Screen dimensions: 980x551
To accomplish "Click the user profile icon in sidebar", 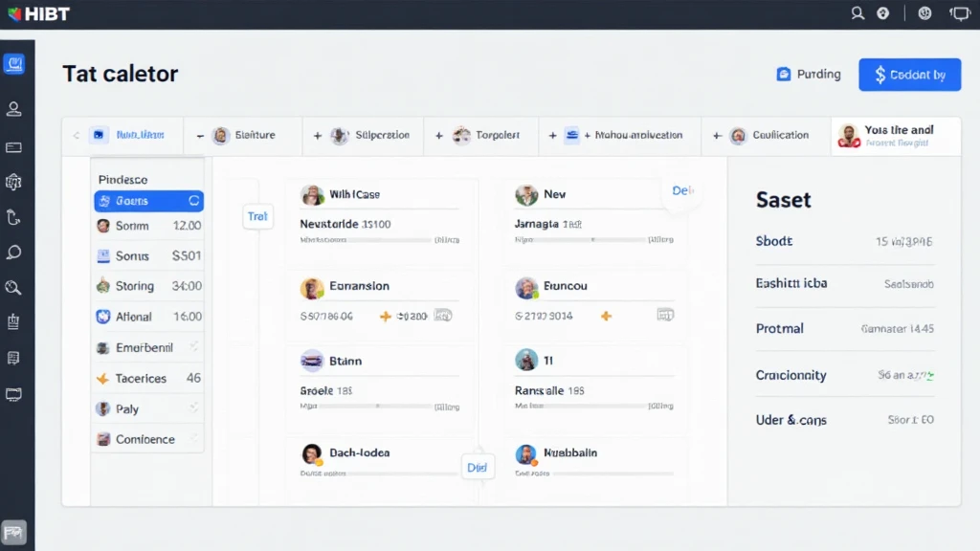I will (x=13, y=109).
